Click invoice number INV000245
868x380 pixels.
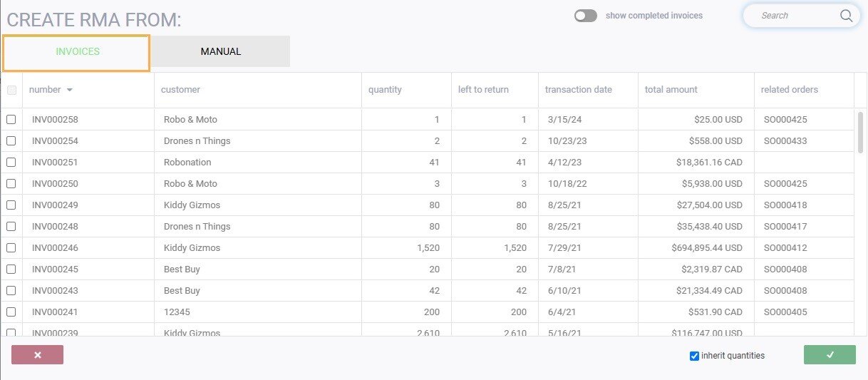55,269
